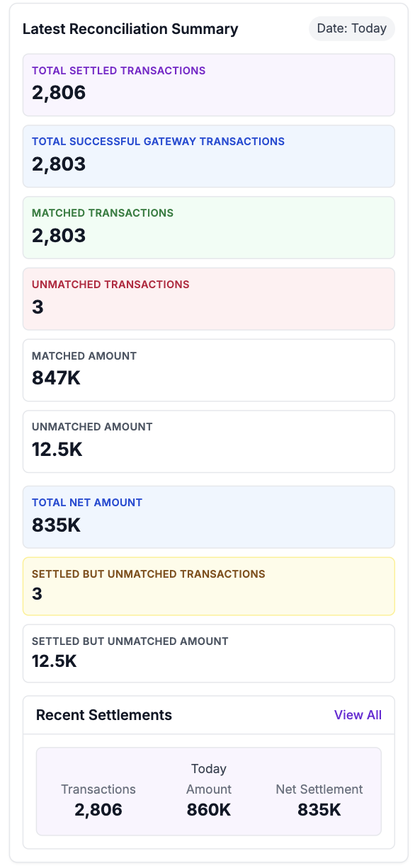Click the unmatched count 3 in red card

(x=38, y=308)
